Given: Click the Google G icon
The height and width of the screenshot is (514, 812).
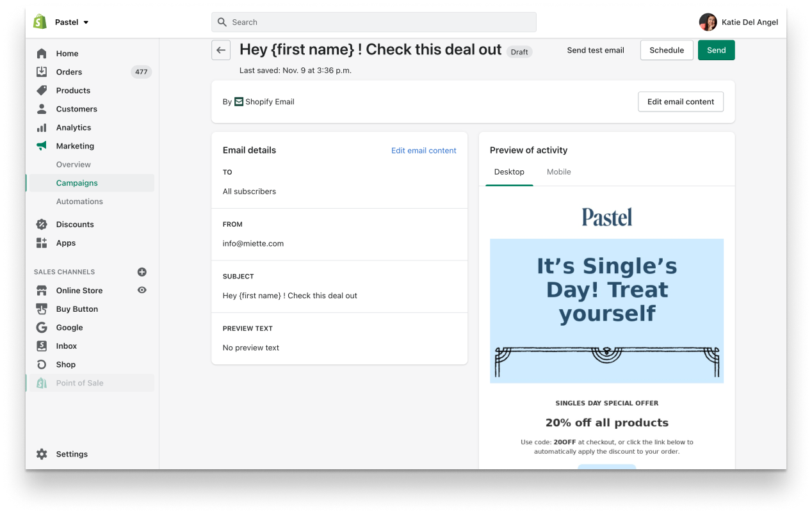Looking at the screenshot, I should point(42,328).
